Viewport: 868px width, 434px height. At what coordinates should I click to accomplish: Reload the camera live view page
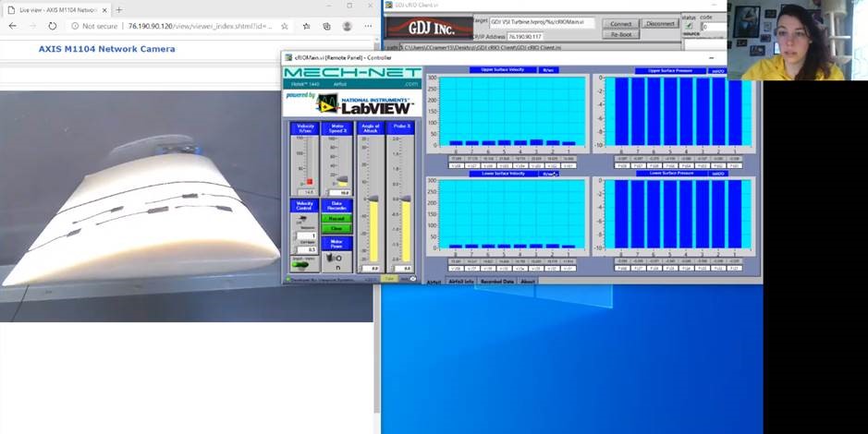click(53, 27)
